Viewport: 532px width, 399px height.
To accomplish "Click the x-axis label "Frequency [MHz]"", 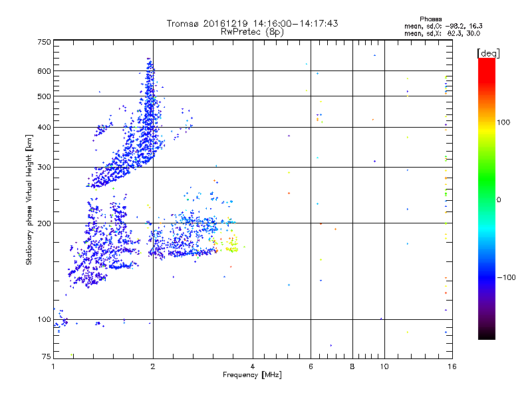I will point(252,375).
